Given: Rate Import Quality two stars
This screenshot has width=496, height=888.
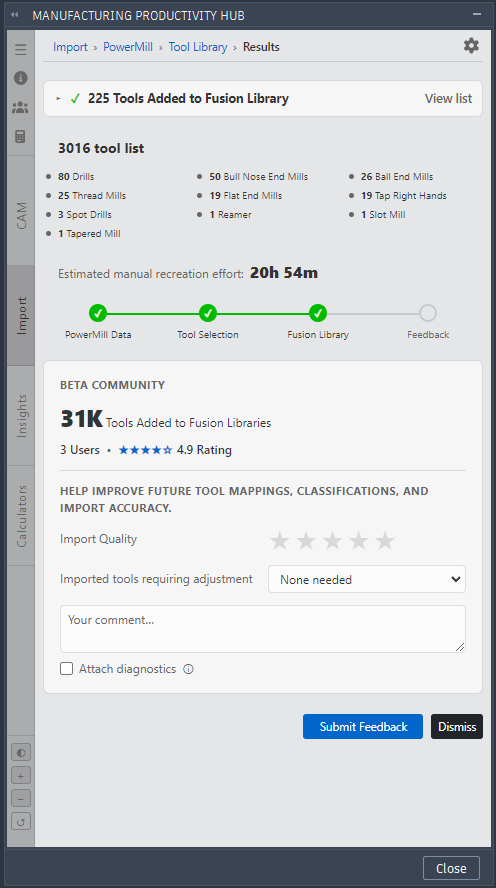Looking at the screenshot, I should click(x=306, y=540).
